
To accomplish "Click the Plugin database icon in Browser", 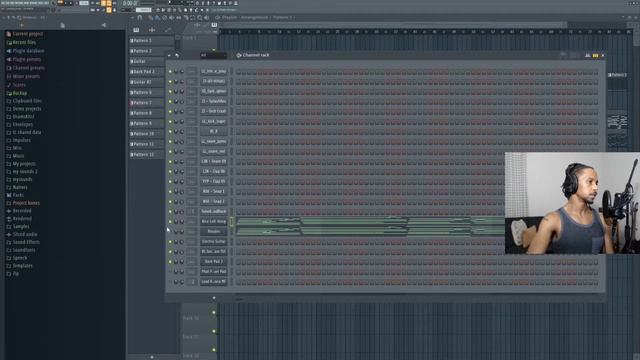I will coord(9,51).
